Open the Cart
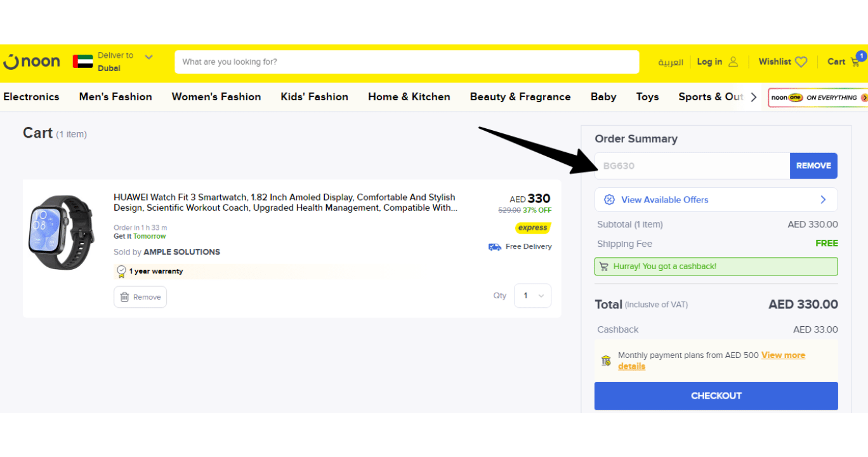This screenshot has height=457, width=868. pos(836,62)
